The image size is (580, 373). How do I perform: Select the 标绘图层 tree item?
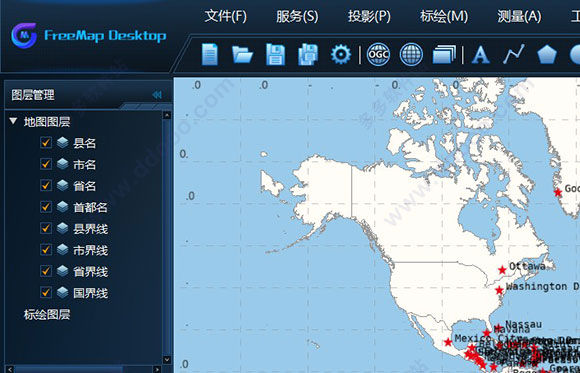click(x=47, y=315)
